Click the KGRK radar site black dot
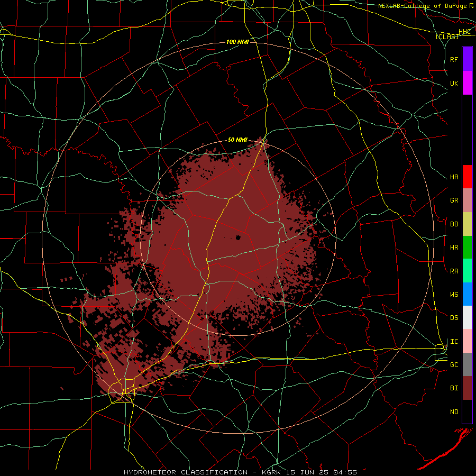This screenshot has height=476, width=476. 238,237
